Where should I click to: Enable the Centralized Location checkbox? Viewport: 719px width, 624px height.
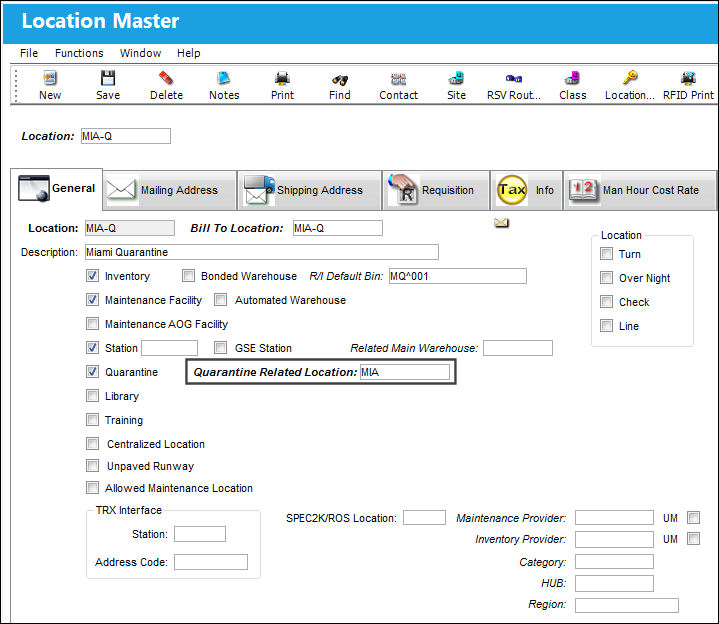92,443
